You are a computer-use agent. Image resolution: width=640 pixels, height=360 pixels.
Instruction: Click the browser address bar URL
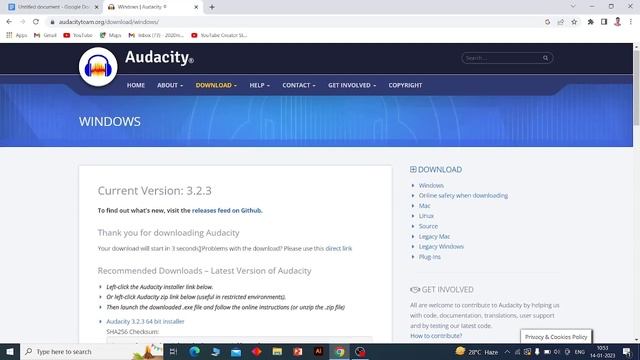[x=109, y=22]
